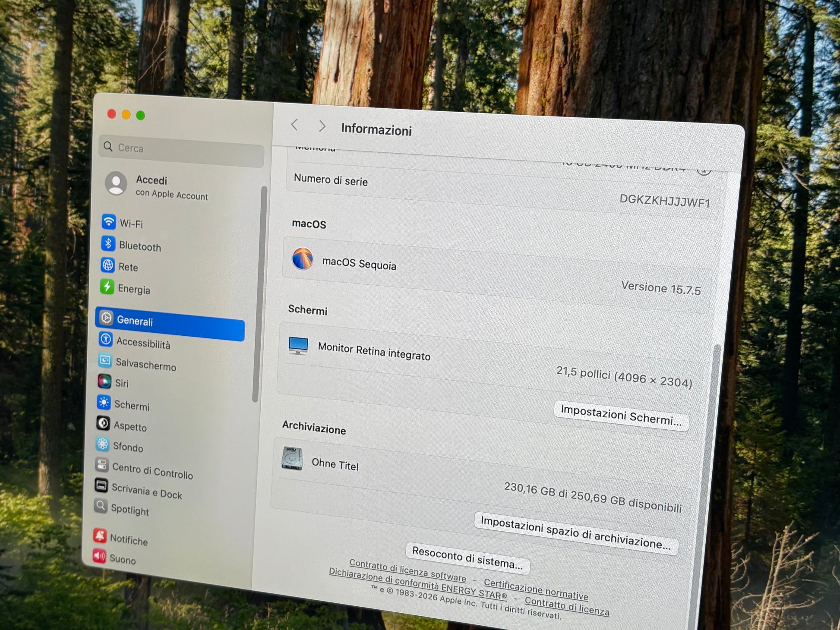Select Scrivania e Dock item
The image size is (840, 630).
pyautogui.click(x=146, y=491)
